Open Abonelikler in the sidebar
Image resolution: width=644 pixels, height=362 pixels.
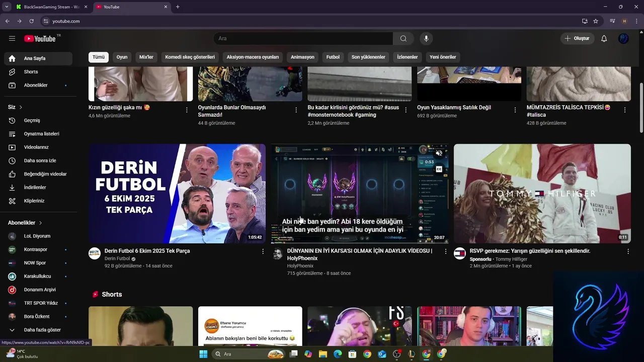[38, 85]
